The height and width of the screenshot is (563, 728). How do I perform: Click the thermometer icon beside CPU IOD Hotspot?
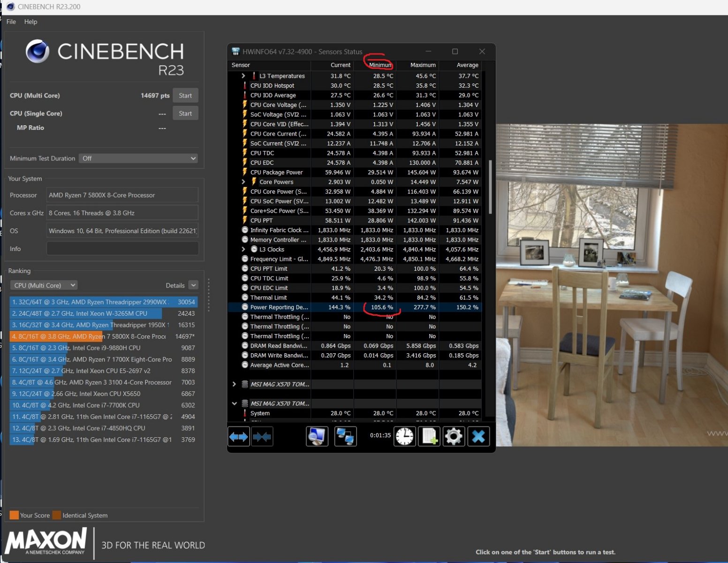(245, 85)
